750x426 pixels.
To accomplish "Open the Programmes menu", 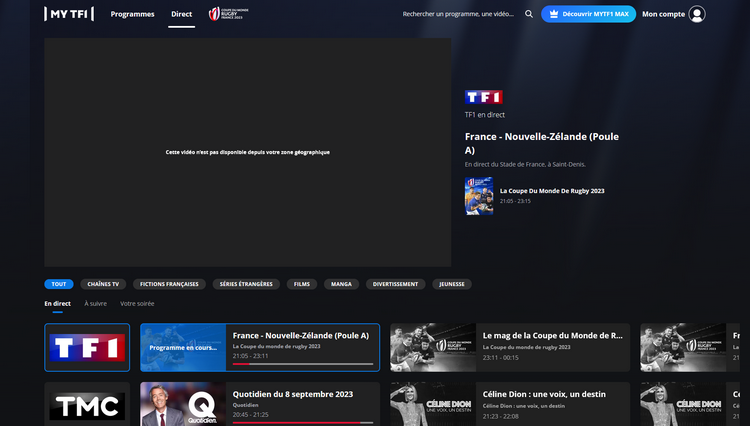I will (x=132, y=14).
